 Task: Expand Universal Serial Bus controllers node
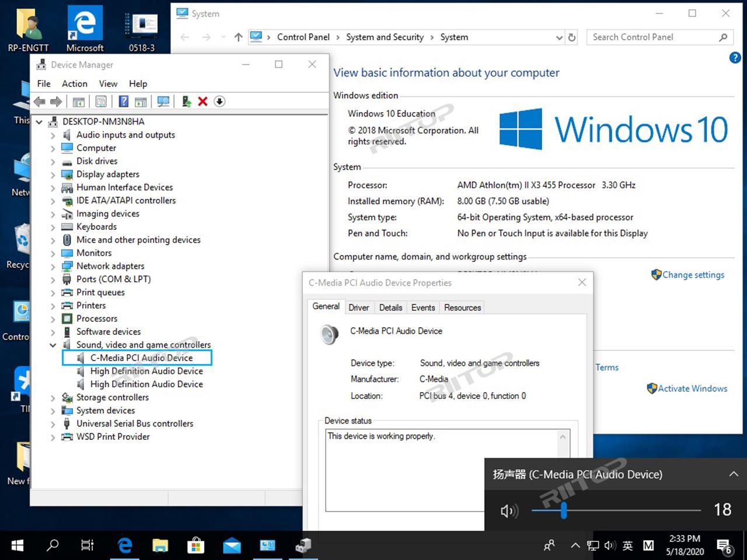pos(53,424)
